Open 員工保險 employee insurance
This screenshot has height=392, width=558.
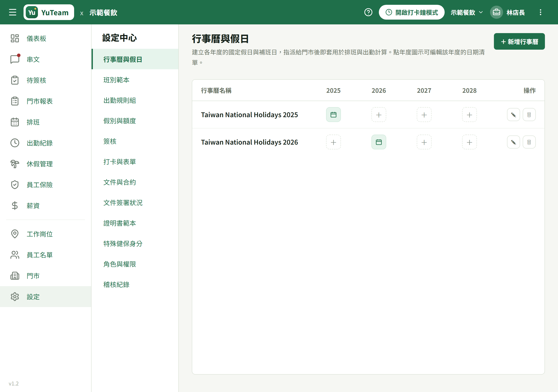pyautogui.click(x=46, y=185)
